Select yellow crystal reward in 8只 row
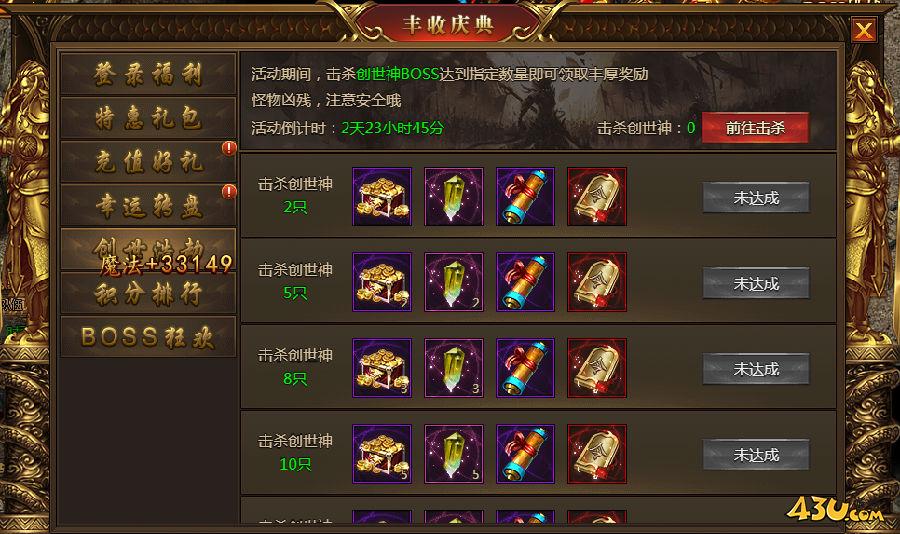900x534 pixels. click(453, 367)
